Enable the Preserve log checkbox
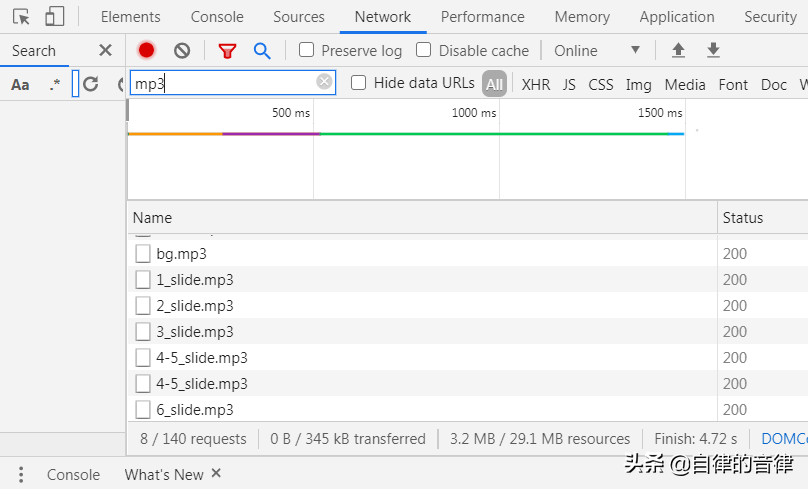The height and width of the screenshot is (489, 808). click(307, 51)
